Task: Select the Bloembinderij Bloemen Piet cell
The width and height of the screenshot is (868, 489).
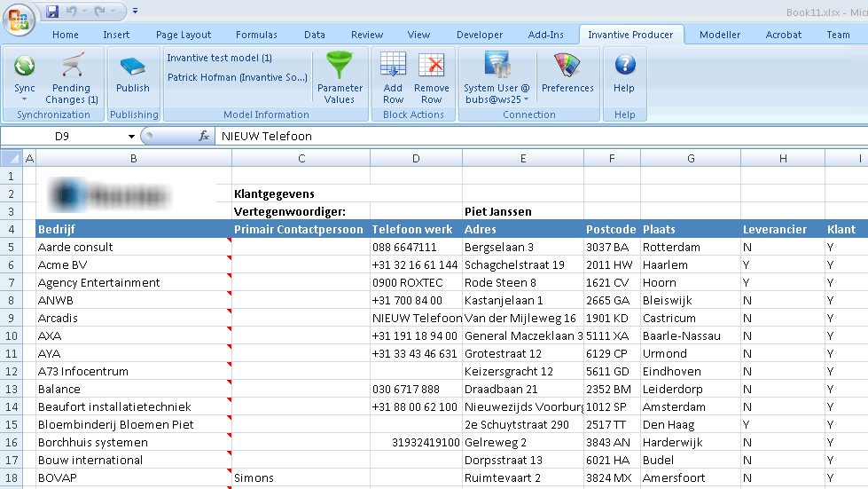Action: [x=133, y=424]
